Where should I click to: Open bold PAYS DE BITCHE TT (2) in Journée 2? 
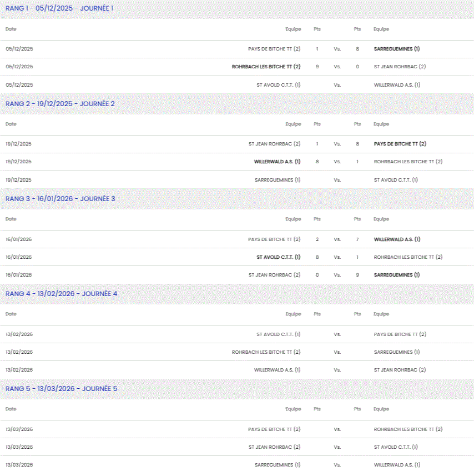(400, 144)
